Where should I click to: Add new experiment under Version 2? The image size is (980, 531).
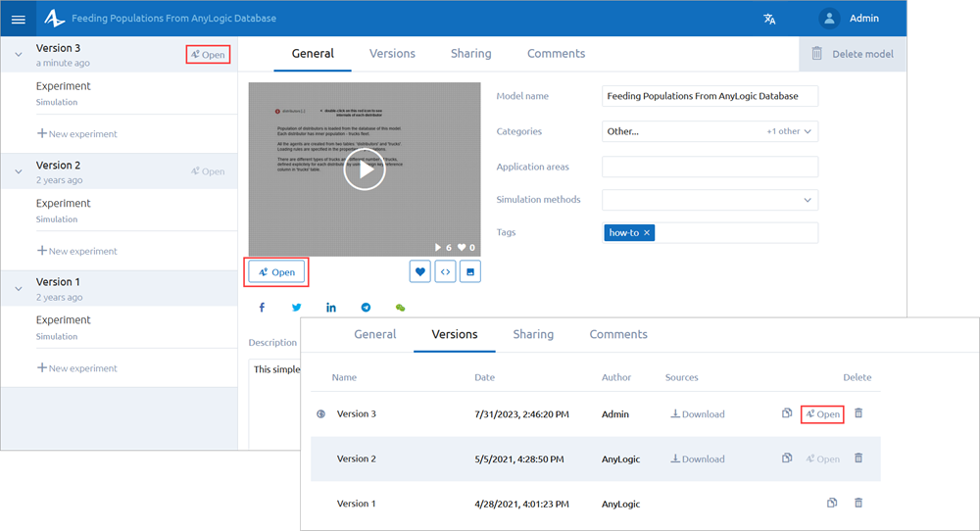[x=76, y=251]
